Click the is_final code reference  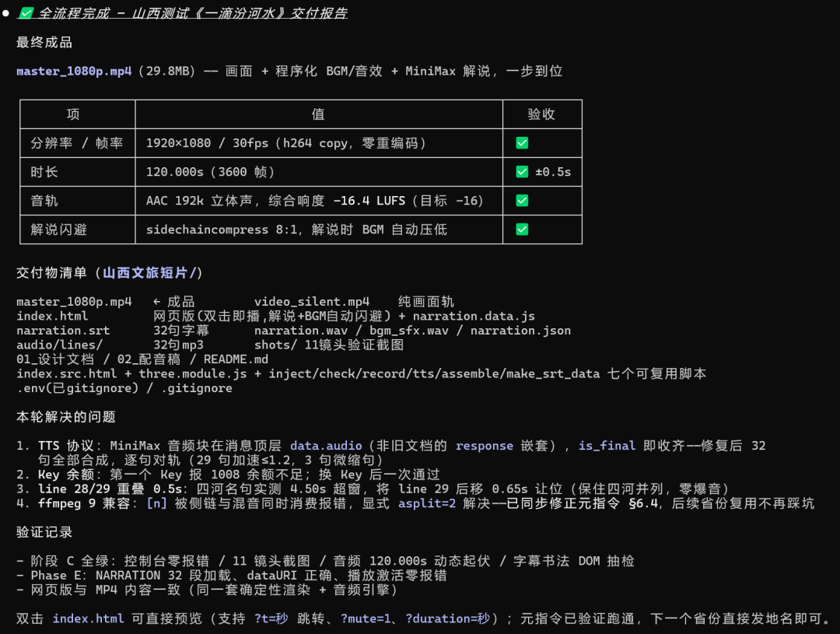point(607,446)
